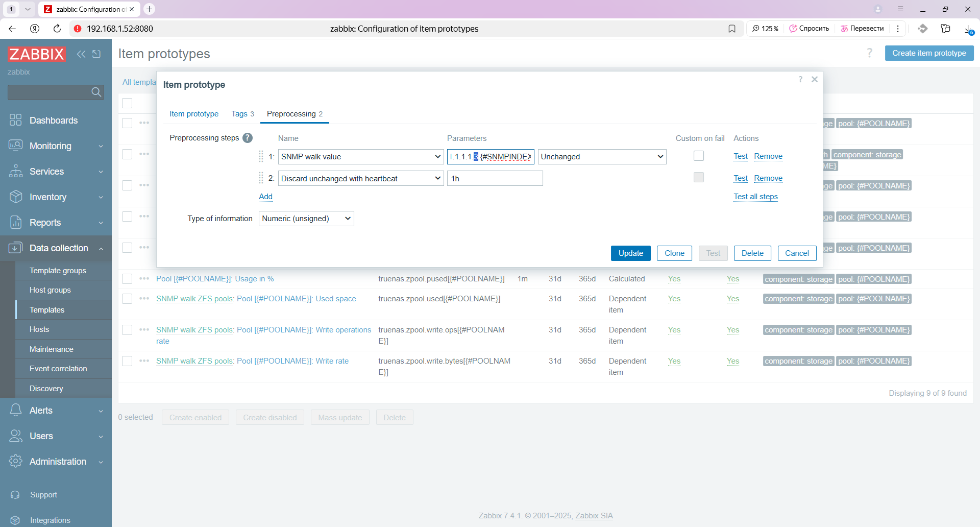980x527 pixels.
Task: Toggle the select-all checkbox in table header
Action: (127, 103)
